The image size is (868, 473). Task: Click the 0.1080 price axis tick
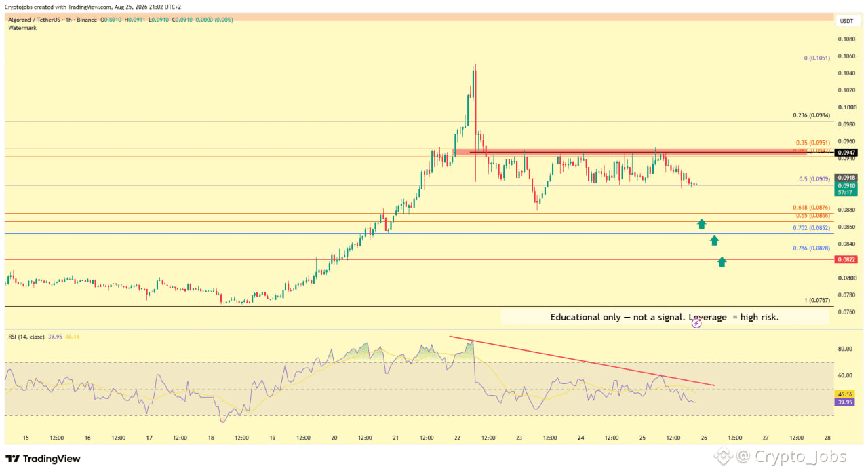tap(846, 39)
